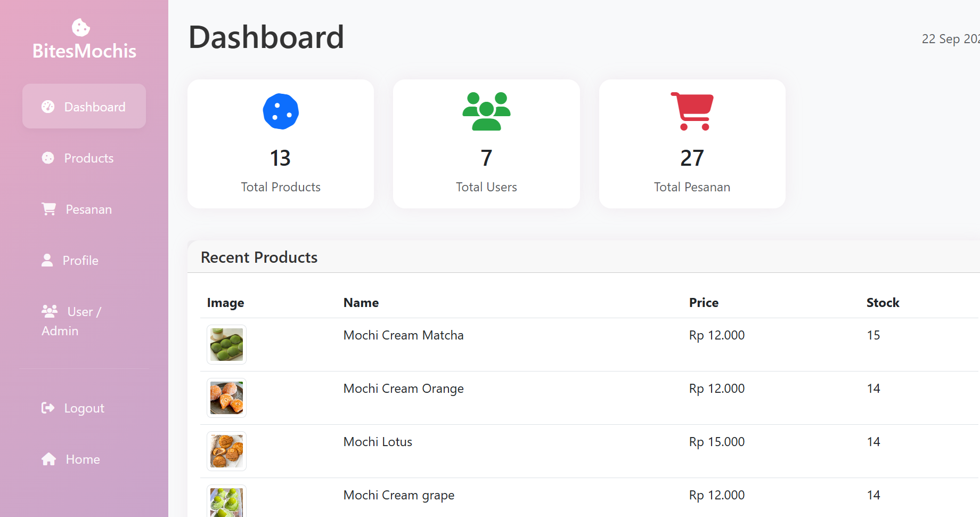The width and height of the screenshot is (980, 517).
Task: Open the User / Admin section
Action: (71, 321)
